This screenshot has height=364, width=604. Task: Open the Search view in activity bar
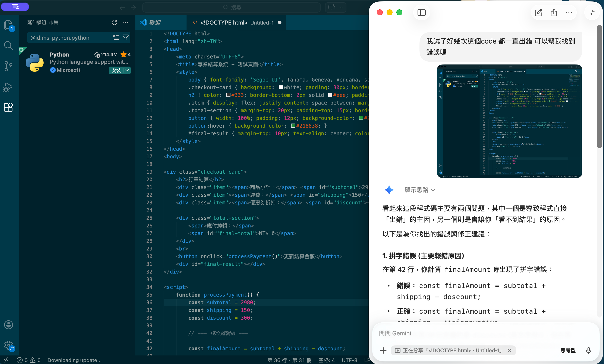point(9,45)
